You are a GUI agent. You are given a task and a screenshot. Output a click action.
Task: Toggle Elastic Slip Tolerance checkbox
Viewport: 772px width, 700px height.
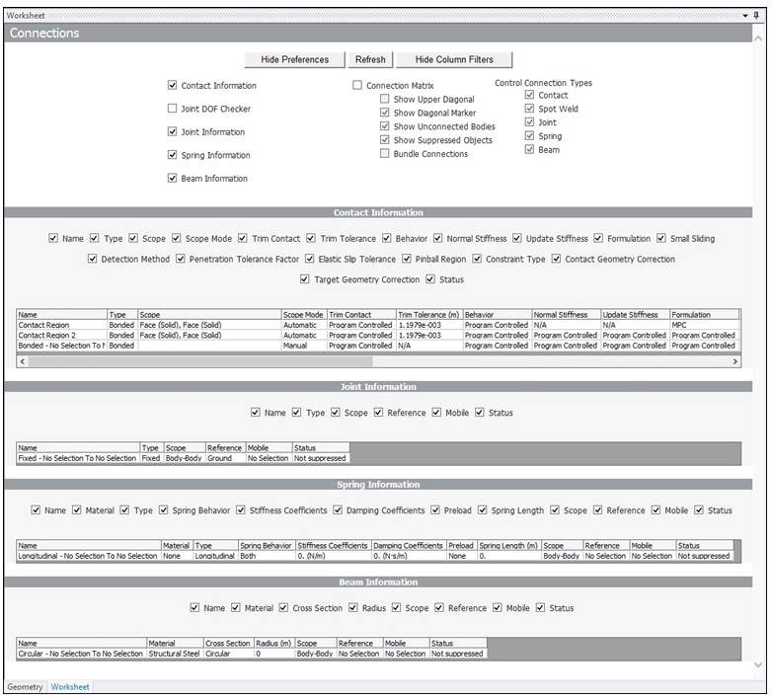point(309,259)
